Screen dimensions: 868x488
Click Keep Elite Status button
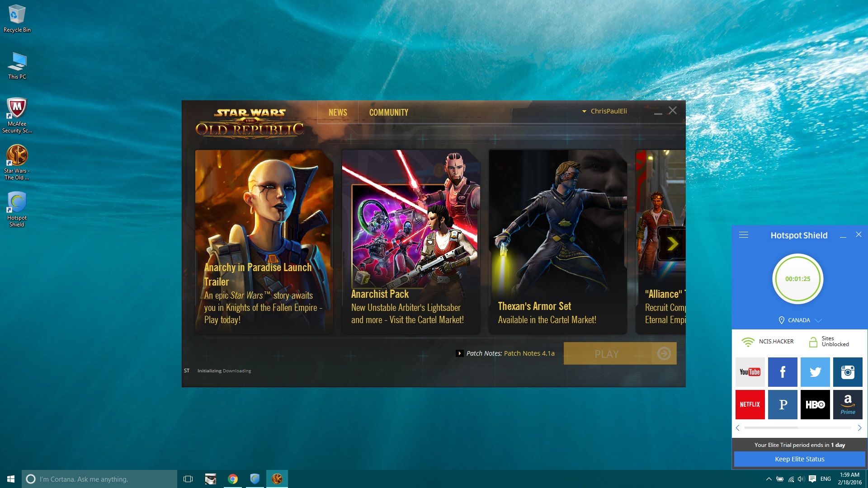click(x=799, y=459)
